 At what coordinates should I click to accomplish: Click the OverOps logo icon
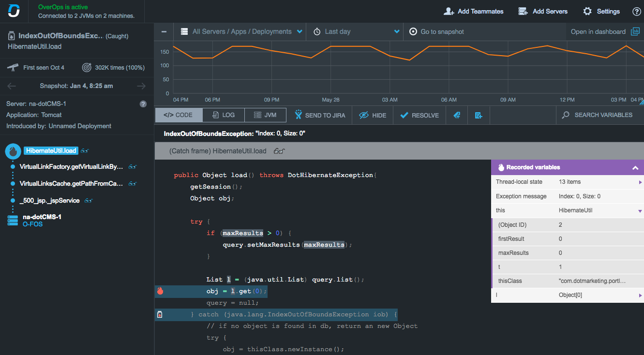[x=14, y=11]
